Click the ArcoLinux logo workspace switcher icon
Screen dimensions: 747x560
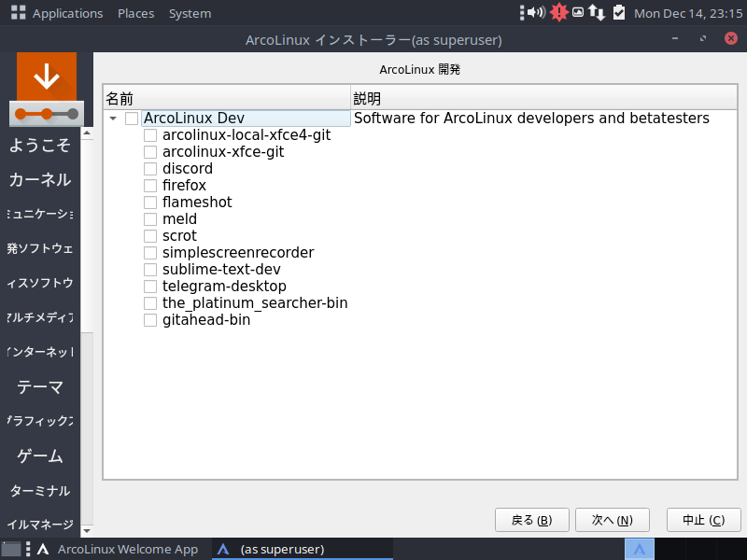point(640,549)
